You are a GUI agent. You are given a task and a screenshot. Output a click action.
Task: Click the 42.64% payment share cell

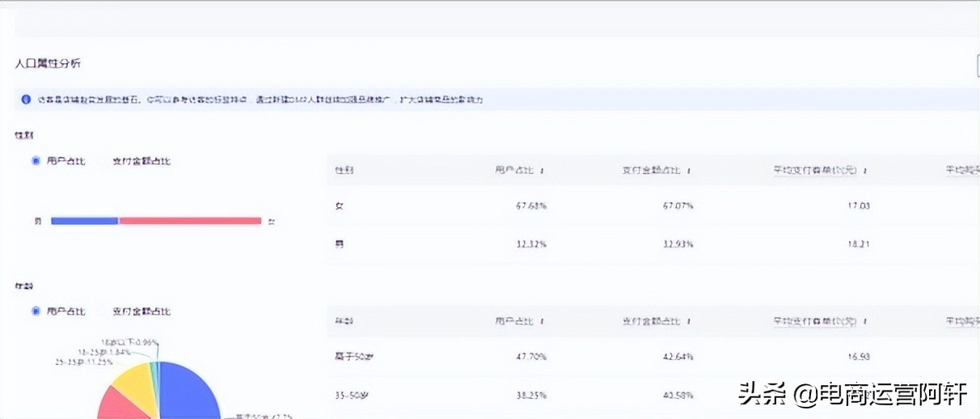pyautogui.click(x=678, y=357)
